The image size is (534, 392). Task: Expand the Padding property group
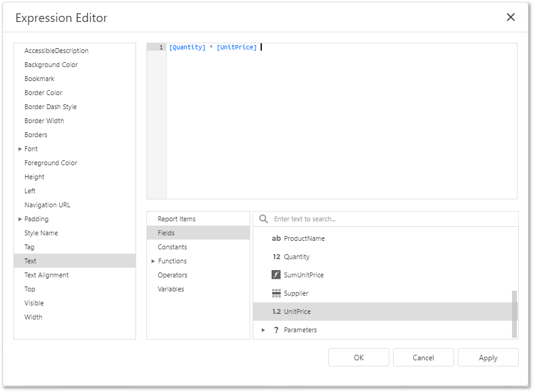click(20, 219)
